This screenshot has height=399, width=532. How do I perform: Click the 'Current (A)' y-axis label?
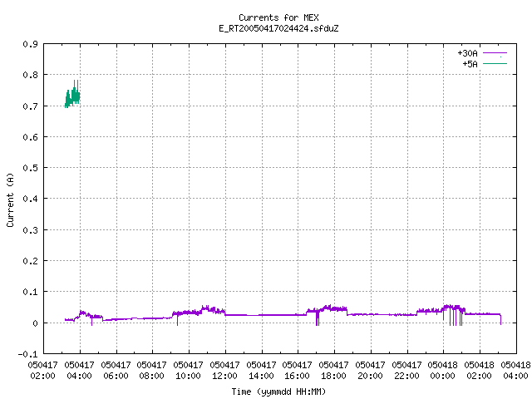tap(10, 199)
